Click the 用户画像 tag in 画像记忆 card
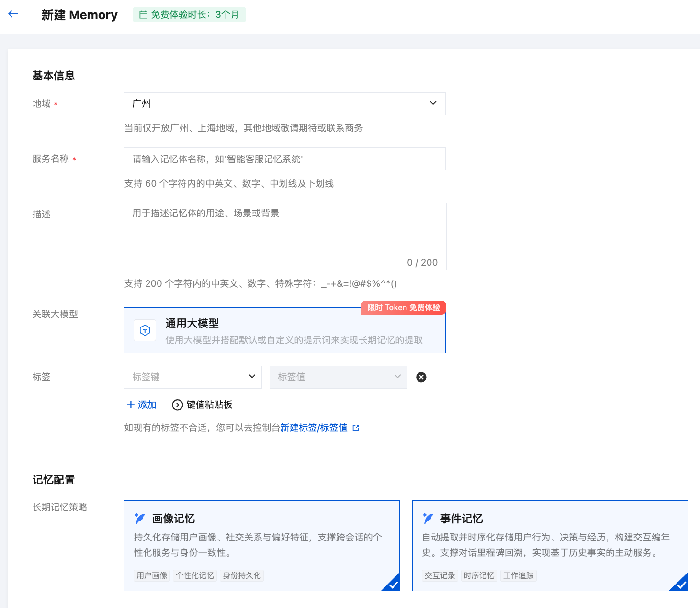Viewport: 700px width, 608px height. pos(152,575)
